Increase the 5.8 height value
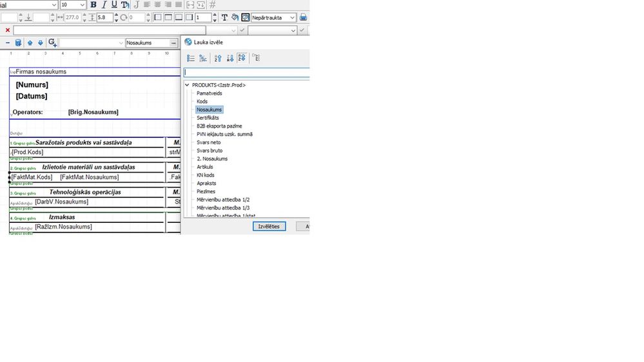The height and width of the screenshot is (362, 644). pos(116,15)
